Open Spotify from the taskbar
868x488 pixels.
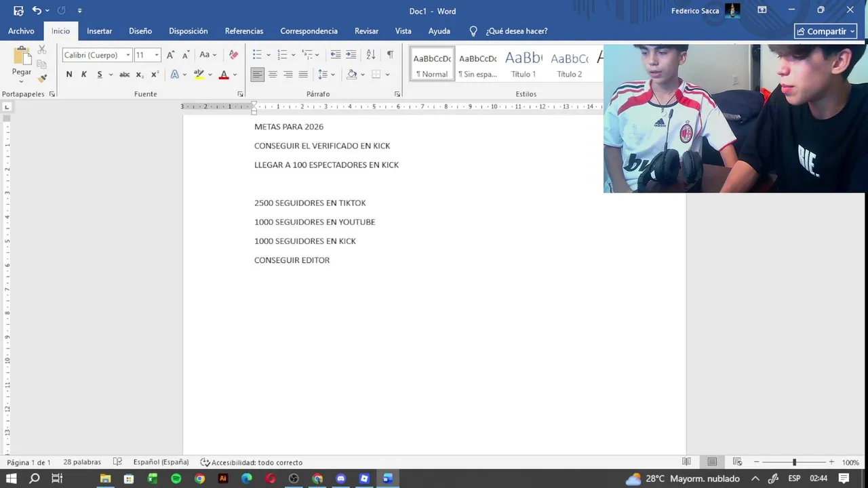[x=176, y=479]
